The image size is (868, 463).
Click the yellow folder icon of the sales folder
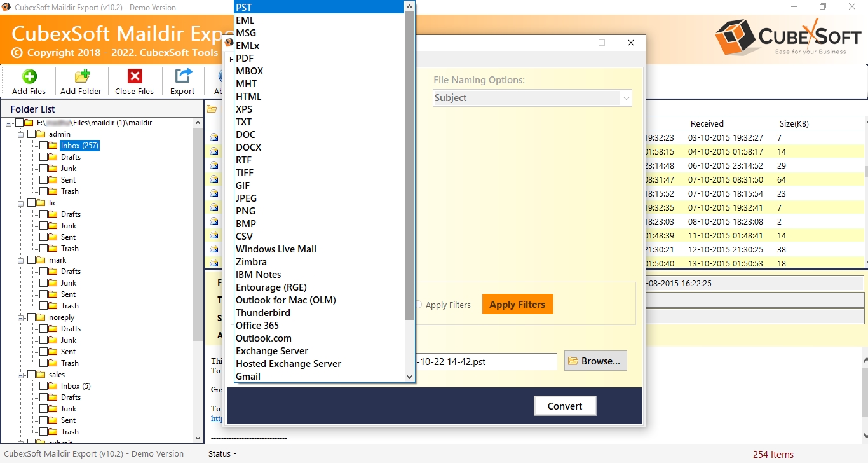tap(41, 374)
